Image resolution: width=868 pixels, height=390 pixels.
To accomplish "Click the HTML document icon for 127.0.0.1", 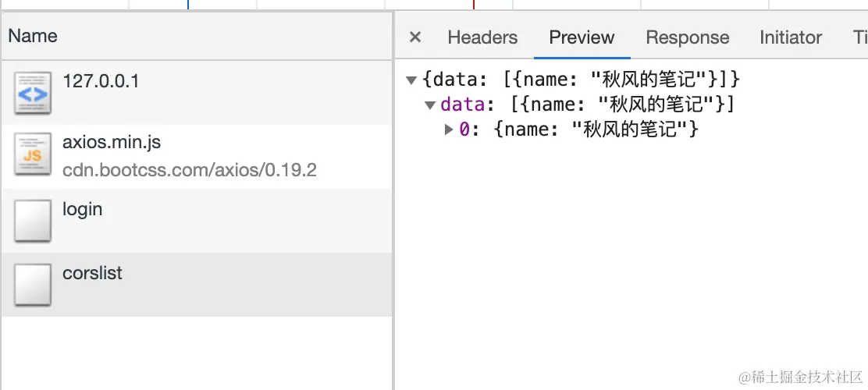I will pyautogui.click(x=33, y=93).
